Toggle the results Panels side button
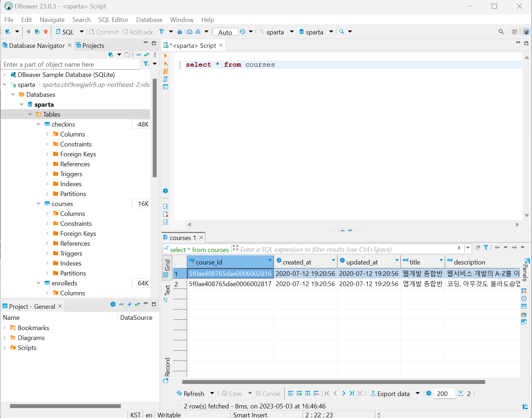532x418 pixels. [525, 269]
